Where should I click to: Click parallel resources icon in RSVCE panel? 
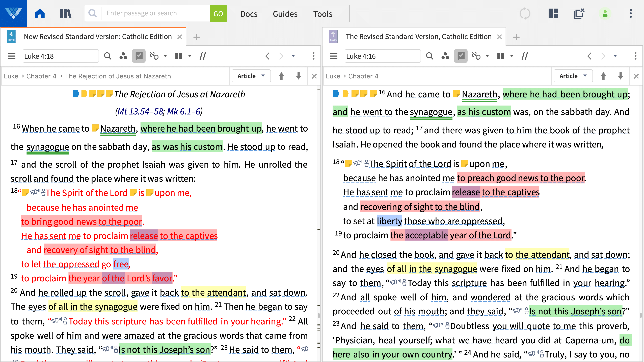525,56
